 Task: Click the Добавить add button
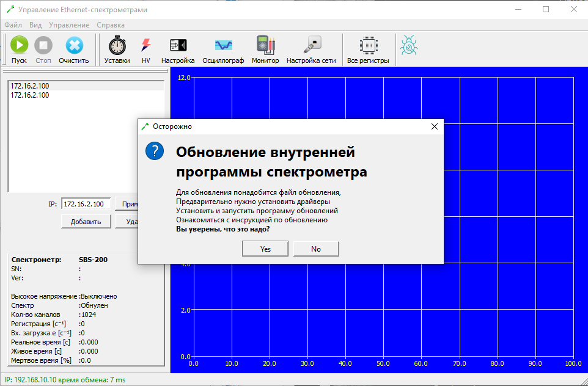(86, 221)
